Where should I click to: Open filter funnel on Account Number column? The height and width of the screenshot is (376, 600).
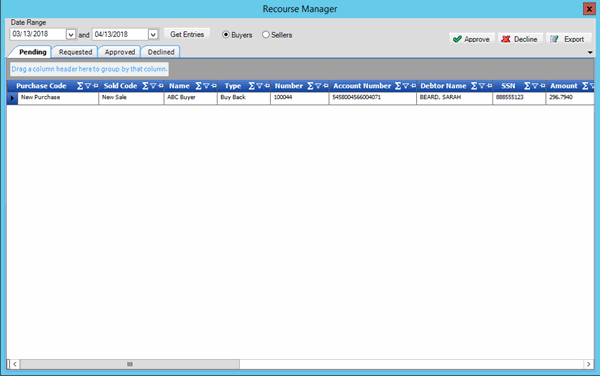point(406,86)
